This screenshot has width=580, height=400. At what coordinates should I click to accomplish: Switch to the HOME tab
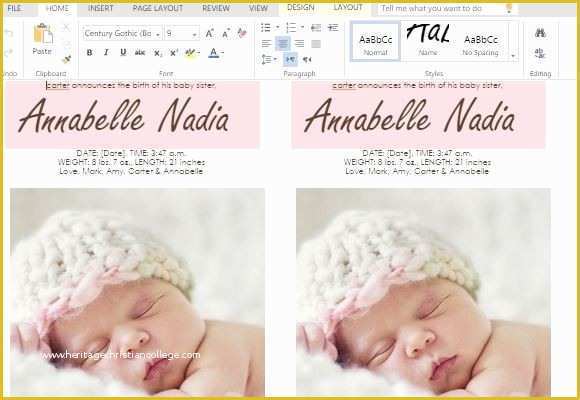pyautogui.click(x=57, y=8)
